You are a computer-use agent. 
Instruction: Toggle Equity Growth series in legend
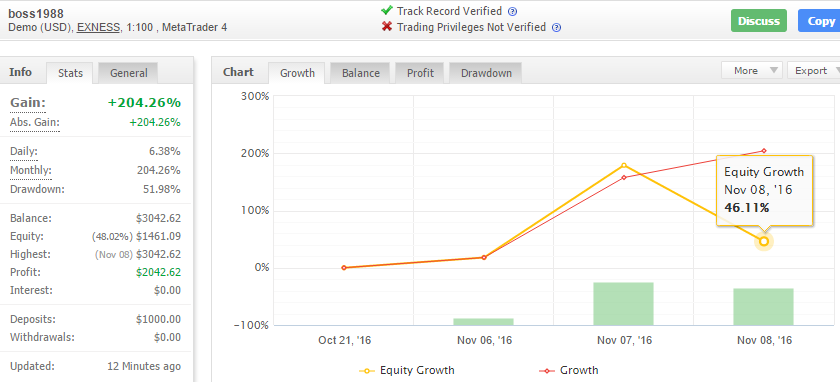(407, 370)
